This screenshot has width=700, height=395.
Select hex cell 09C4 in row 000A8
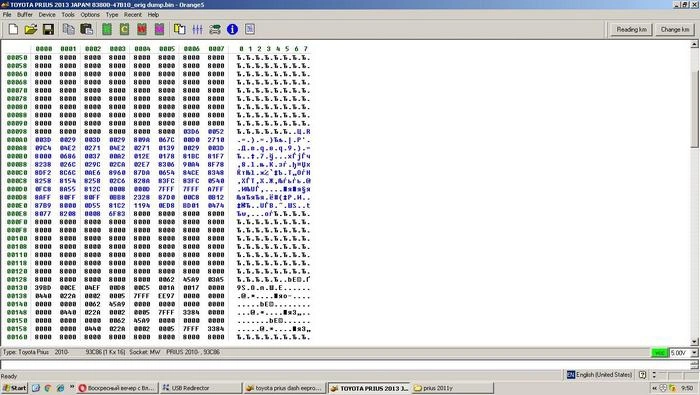(43, 148)
